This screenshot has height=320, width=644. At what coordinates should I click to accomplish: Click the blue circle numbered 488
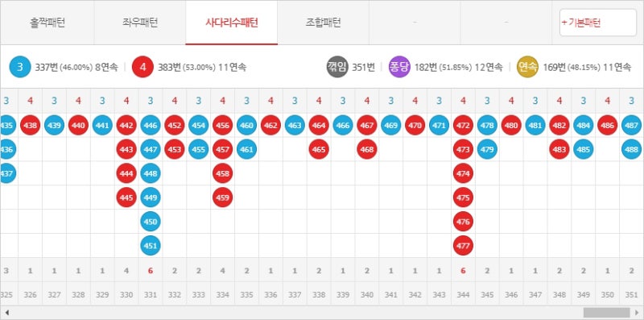pos(632,150)
